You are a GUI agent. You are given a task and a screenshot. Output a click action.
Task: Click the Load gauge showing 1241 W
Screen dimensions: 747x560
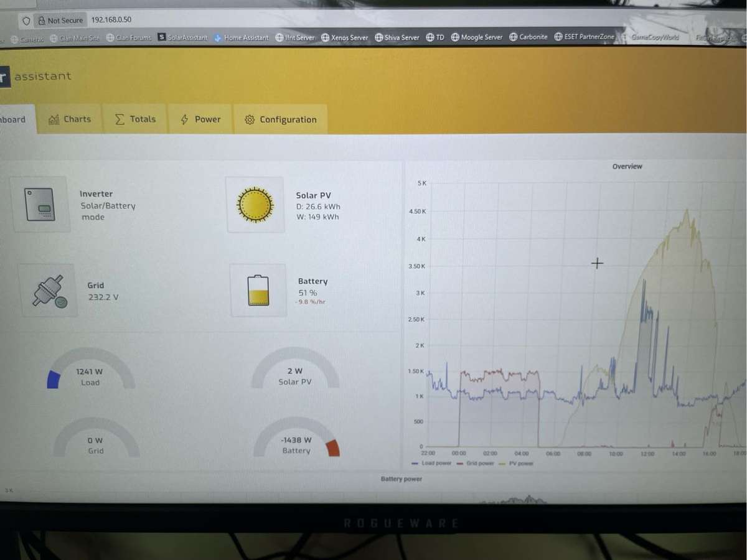(x=90, y=371)
